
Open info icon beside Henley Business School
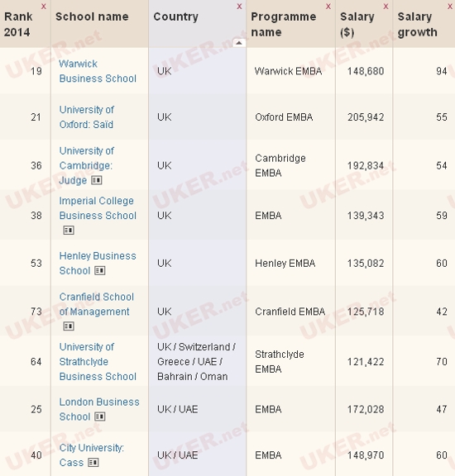coord(100,270)
